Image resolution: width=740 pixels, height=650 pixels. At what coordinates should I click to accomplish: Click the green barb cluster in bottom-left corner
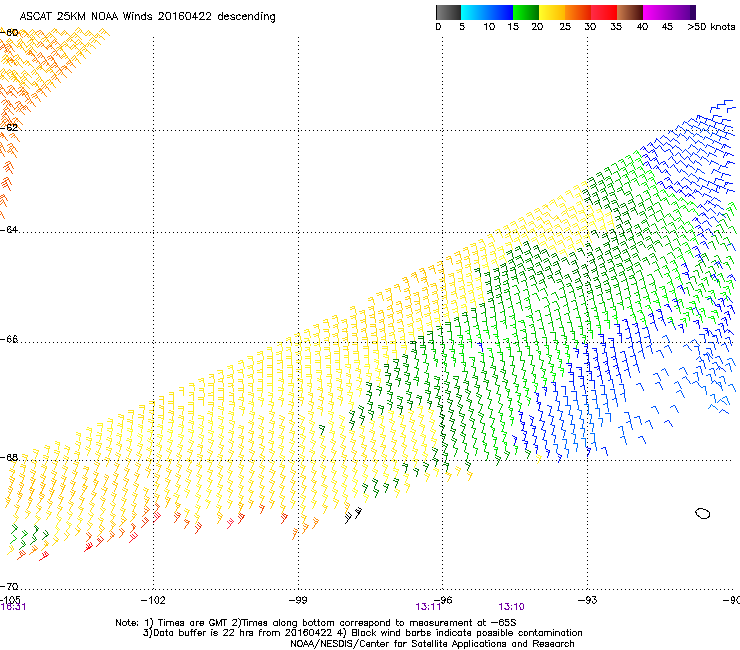(29, 536)
